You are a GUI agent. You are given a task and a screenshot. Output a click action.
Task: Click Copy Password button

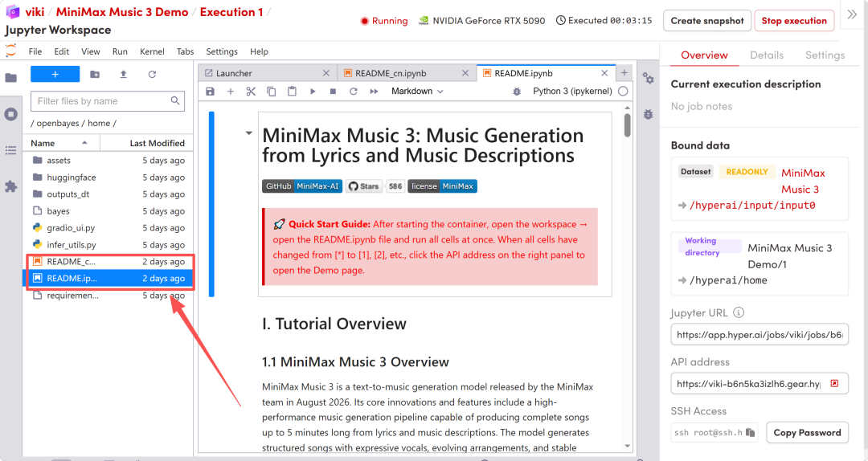[x=807, y=433]
